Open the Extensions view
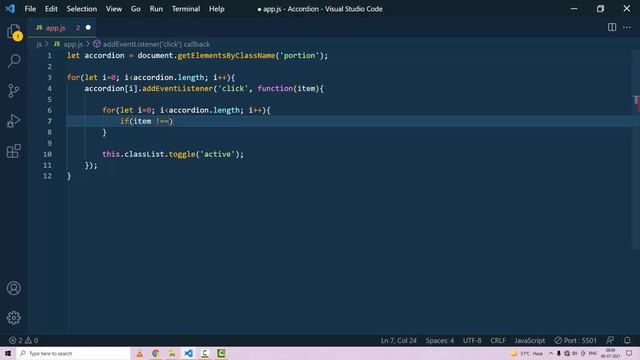 [x=14, y=151]
